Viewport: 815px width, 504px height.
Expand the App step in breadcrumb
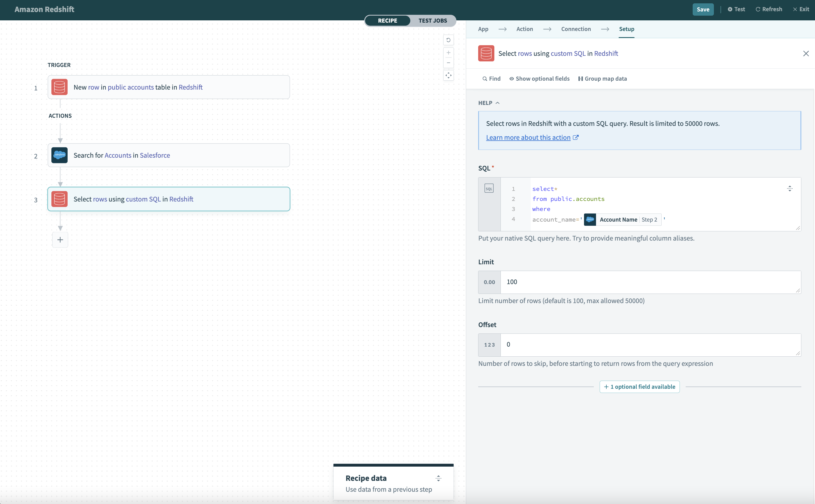(483, 28)
